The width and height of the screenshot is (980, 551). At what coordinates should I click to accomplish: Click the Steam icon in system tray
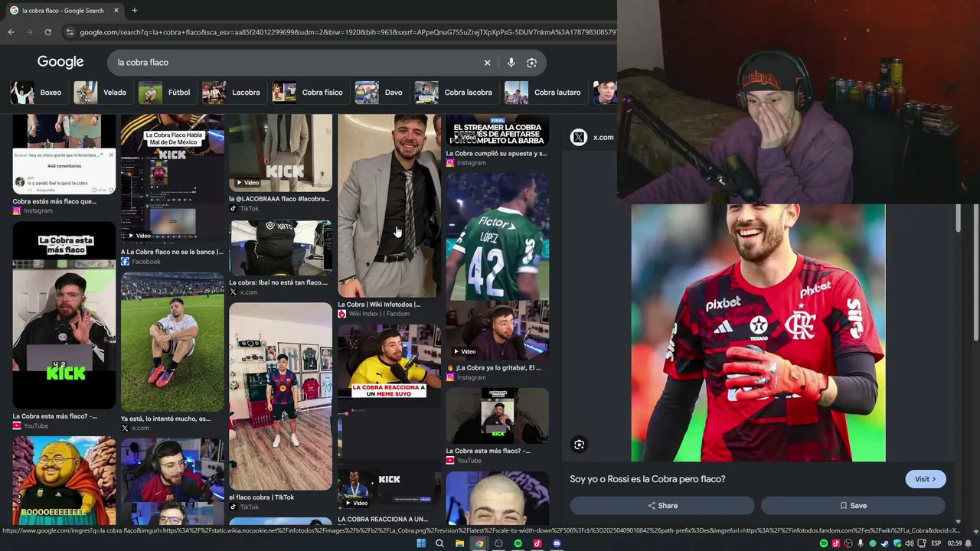884,543
